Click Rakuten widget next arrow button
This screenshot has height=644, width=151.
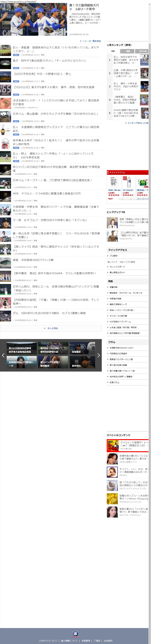pyautogui.click(x=131, y=199)
